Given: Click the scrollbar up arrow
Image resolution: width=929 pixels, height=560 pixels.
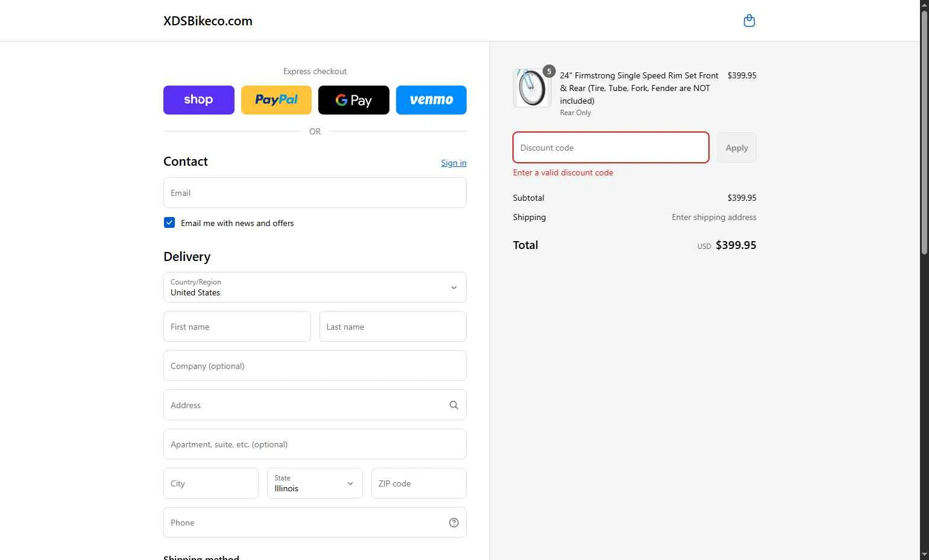Looking at the screenshot, I should [924, 5].
